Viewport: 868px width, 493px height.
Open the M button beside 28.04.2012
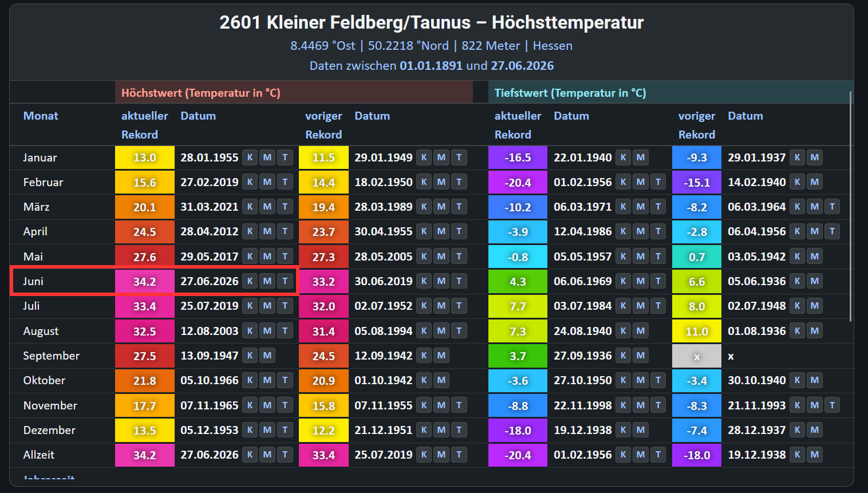[267, 231]
